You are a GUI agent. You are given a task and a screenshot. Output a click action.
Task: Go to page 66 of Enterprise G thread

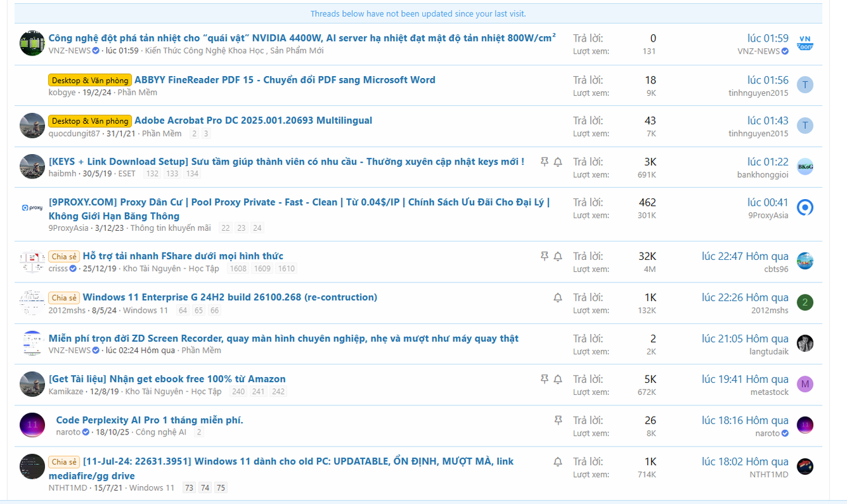pos(214,310)
